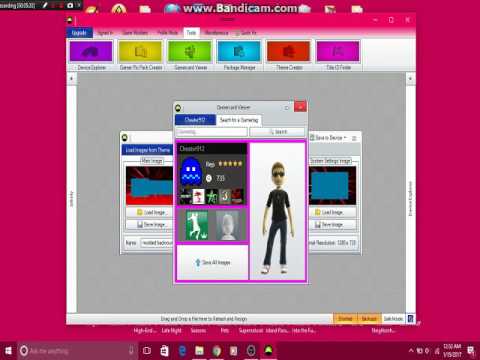Click Load Images from Theme in Theme Creator
480x360 pixels.
pos(147,150)
